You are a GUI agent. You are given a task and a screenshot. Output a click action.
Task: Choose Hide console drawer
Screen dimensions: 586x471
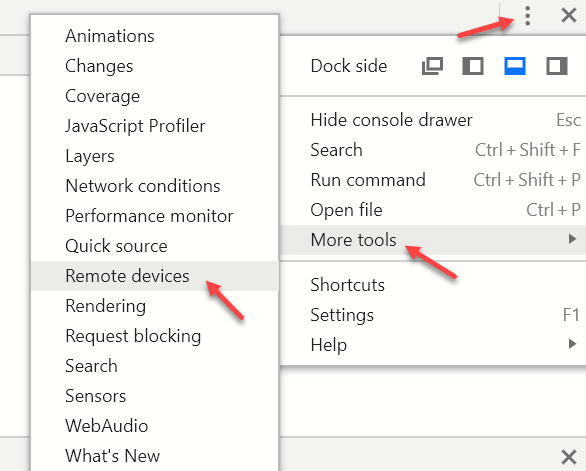(x=433, y=120)
